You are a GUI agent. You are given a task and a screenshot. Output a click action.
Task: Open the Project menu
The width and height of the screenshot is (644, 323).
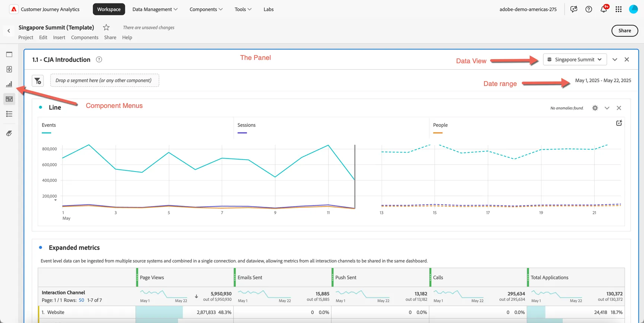point(26,37)
